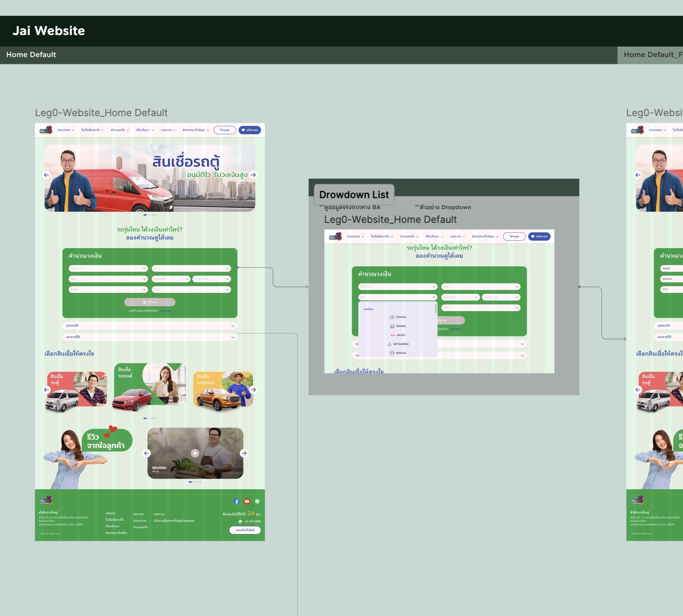
Task: Click the red car loan card
Action: pos(150,385)
